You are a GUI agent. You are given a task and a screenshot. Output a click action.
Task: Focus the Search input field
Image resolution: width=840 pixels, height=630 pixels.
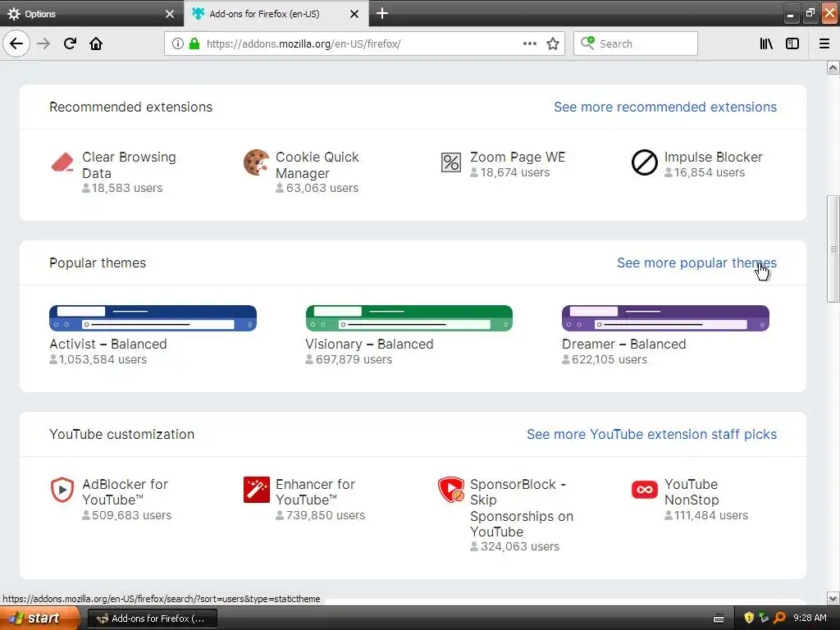coord(636,43)
